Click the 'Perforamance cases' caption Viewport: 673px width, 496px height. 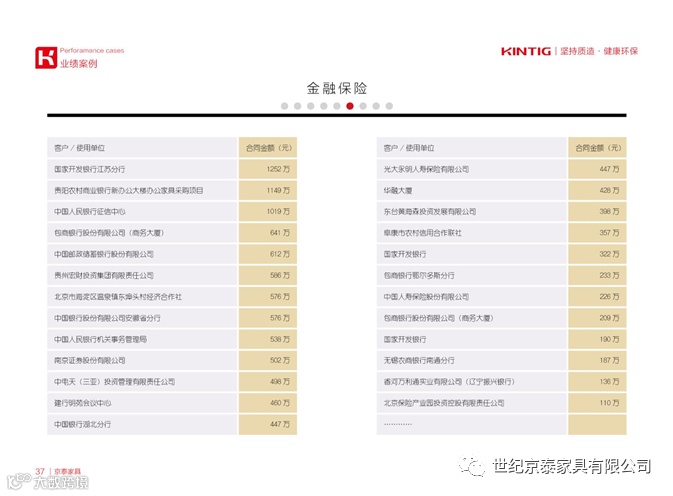[92, 51]
